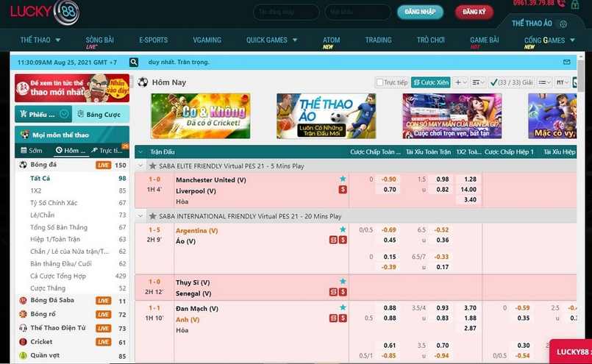Switch to the Sớm tab

(32, 150)
